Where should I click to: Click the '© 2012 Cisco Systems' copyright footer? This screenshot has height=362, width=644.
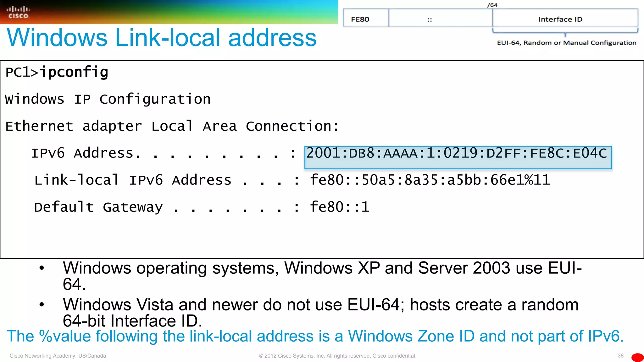click(x=337, y=356)
